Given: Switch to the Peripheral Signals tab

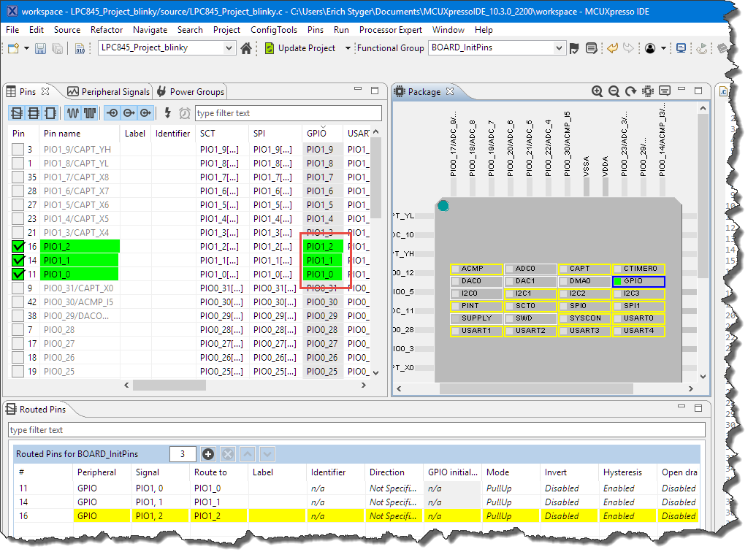Looking at the screenshot, I should (x=108, y=91).
